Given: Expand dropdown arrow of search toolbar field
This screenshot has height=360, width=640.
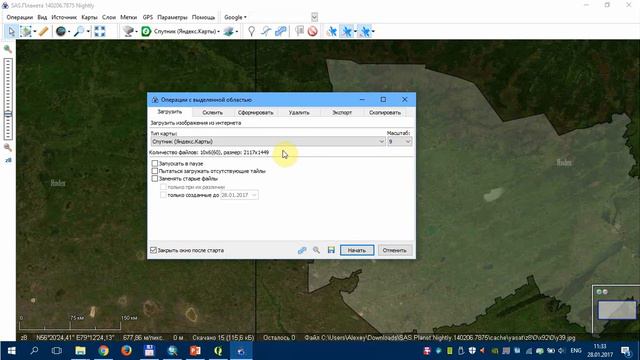Looking at the screenshot, I should [314, 17].
